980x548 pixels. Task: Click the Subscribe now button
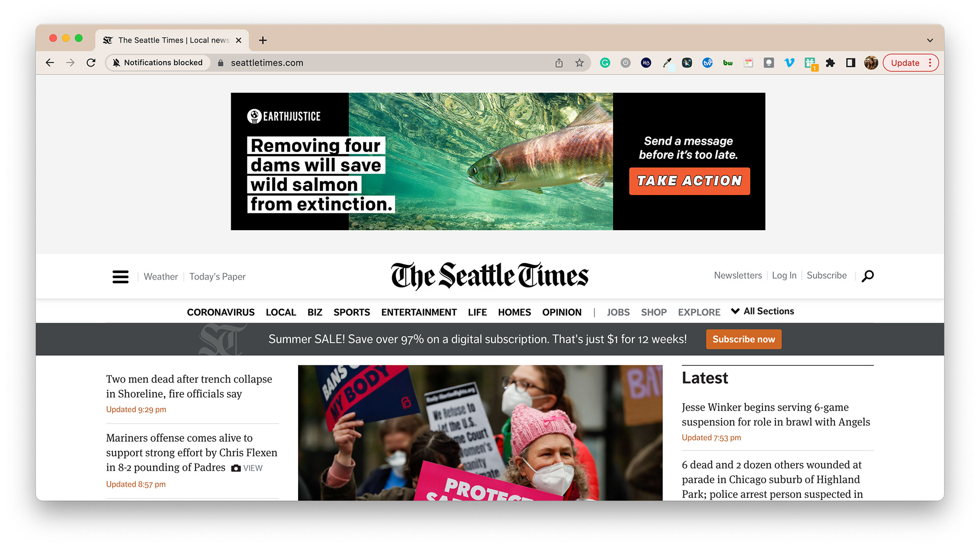[744, 339]
